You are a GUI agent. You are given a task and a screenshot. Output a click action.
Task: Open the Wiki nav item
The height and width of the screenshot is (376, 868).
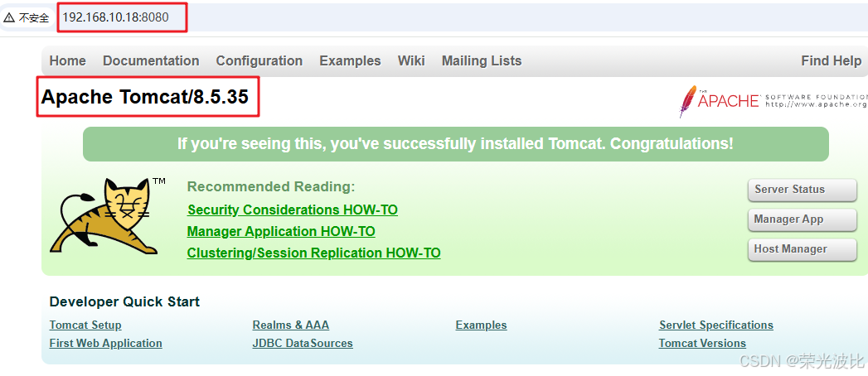pyautogui.click(x=411, y=60)
